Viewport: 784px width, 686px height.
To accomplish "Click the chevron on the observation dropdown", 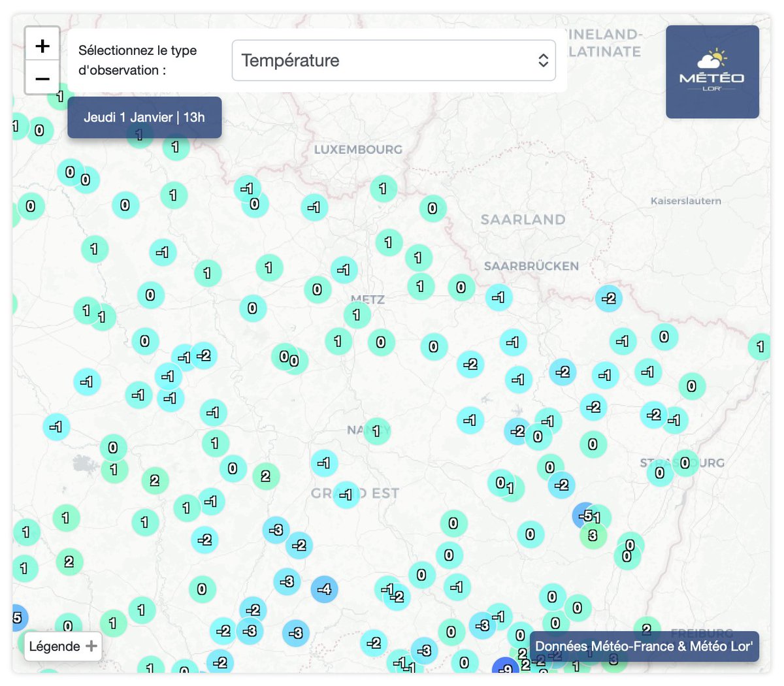I will tap(543, 60).
